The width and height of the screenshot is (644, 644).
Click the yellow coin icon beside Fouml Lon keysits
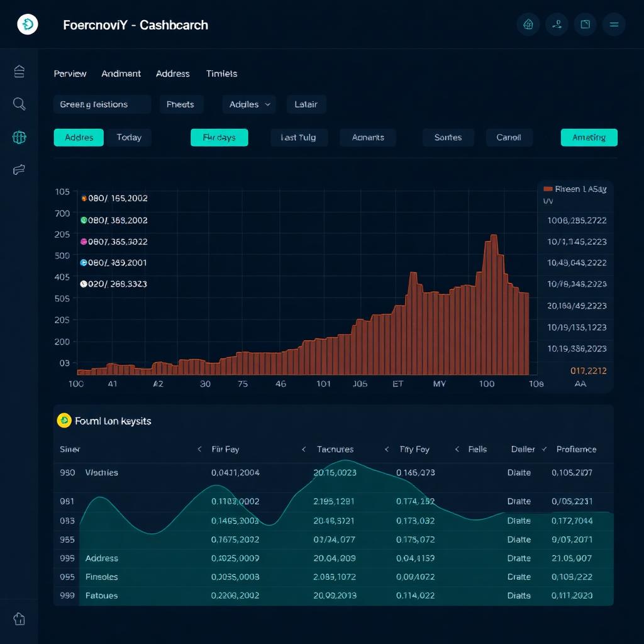point(64,421)
